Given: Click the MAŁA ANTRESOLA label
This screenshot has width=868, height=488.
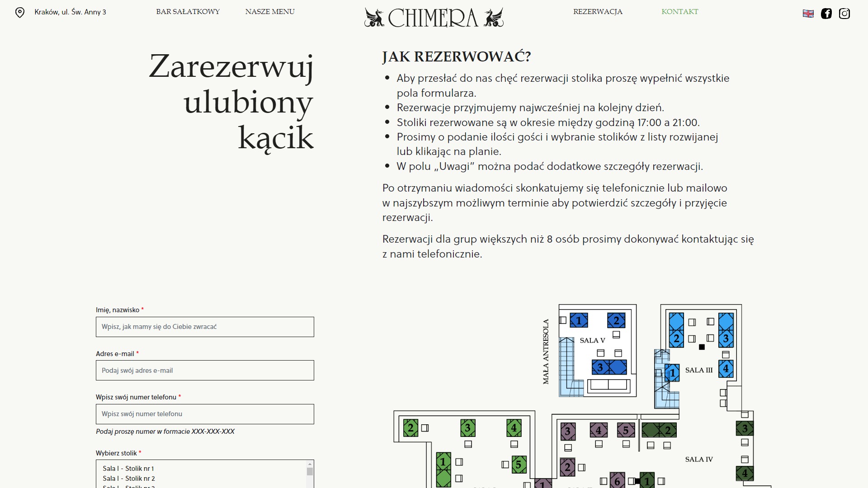Looking at the screenshot, I should click(546, 352).
